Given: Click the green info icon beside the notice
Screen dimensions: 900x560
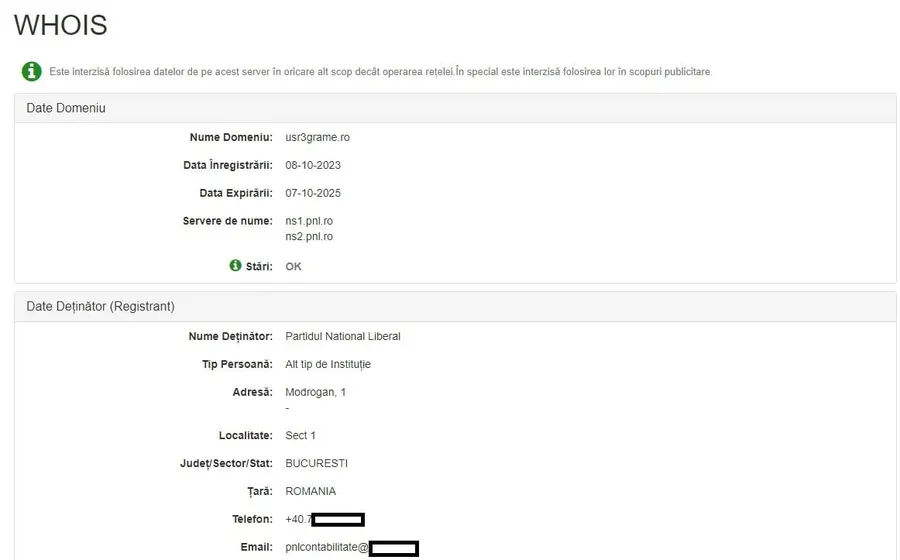Looking at the screenshot, I should (x=32, y=71).
